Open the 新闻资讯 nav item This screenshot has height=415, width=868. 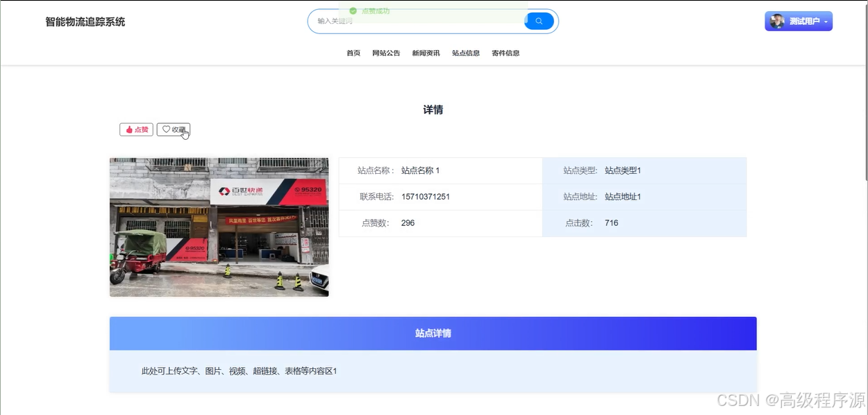(426, 53)
